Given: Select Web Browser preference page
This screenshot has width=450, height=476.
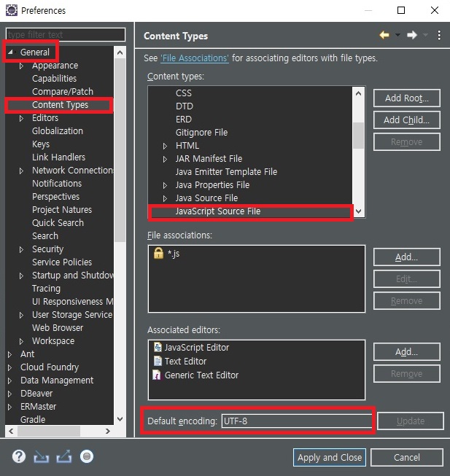Looking at the screenshot, I should click(x=58, y=327).
